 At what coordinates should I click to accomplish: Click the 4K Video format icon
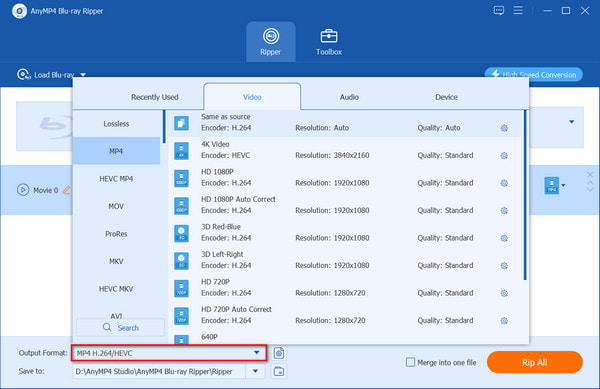click(181, 151)
